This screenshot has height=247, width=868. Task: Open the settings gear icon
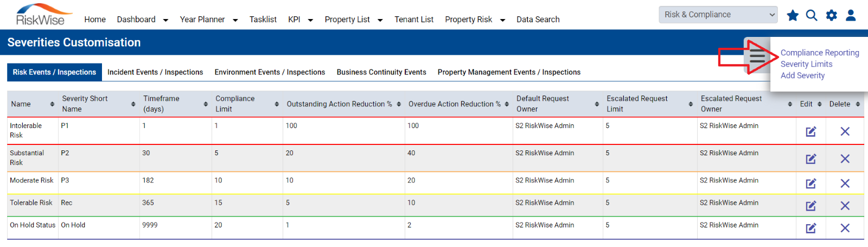(x=831, y=15)
